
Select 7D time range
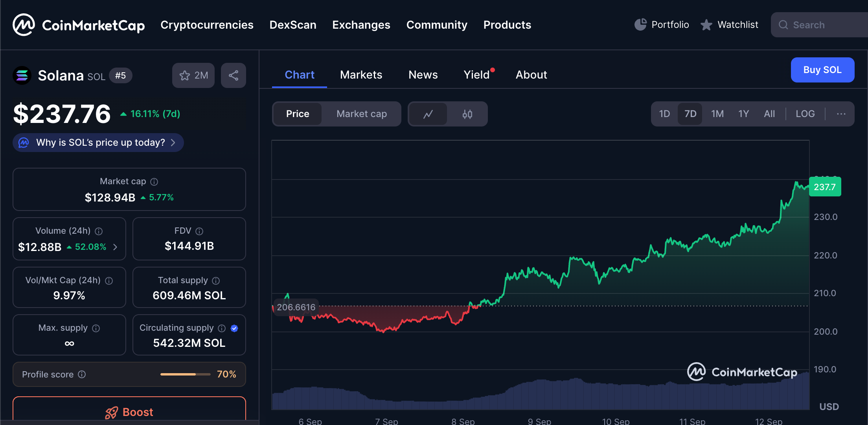click(x=690, y=114)
